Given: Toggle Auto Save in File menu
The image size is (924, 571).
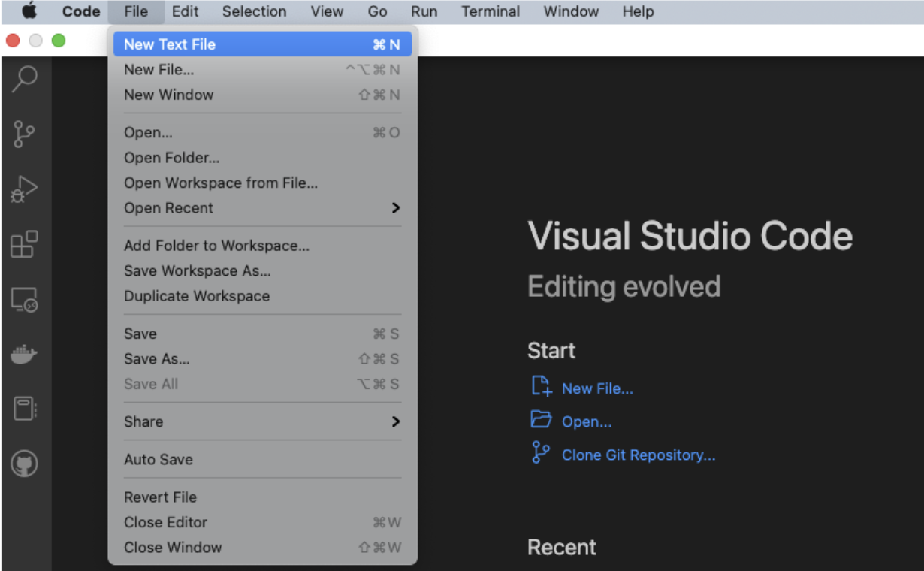Looking at the screenshot, I should point(159,460).
